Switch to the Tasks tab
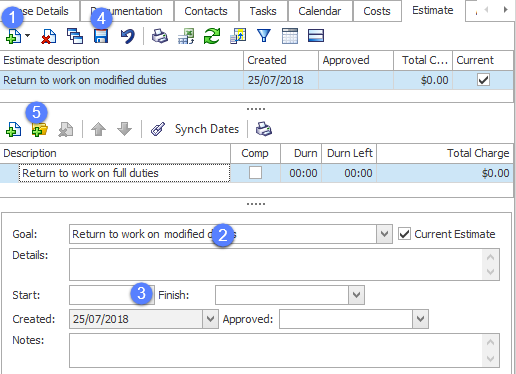 (263, 11)
